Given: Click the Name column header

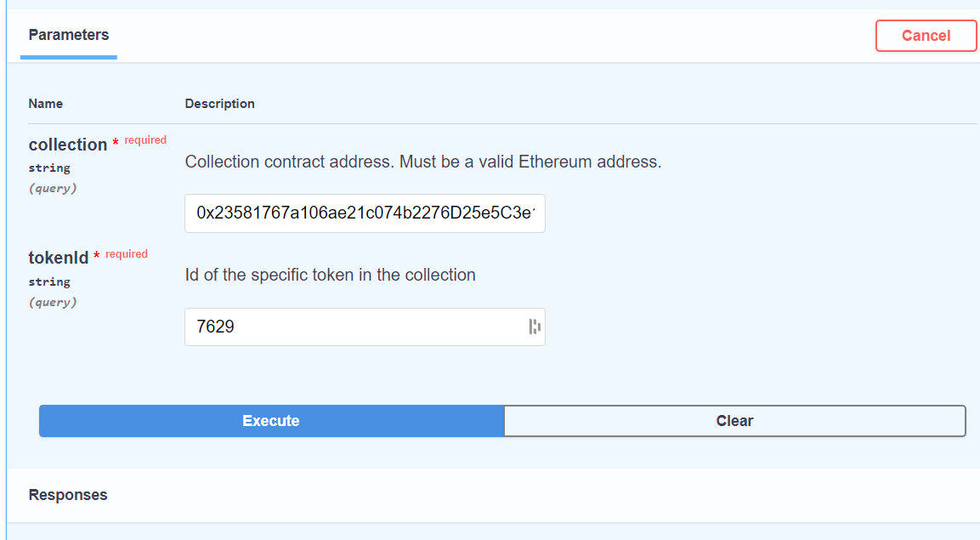Looking at the screenshot, I should point(46,104).
